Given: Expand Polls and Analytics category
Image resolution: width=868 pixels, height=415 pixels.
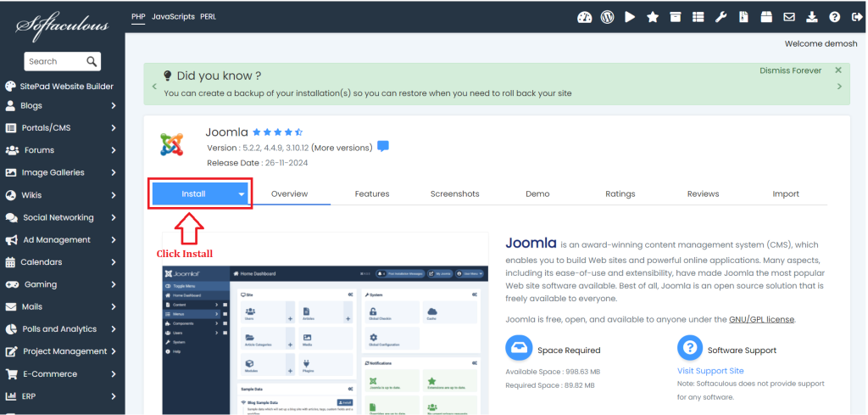Looking at the screenshot, I should point(62,329).
